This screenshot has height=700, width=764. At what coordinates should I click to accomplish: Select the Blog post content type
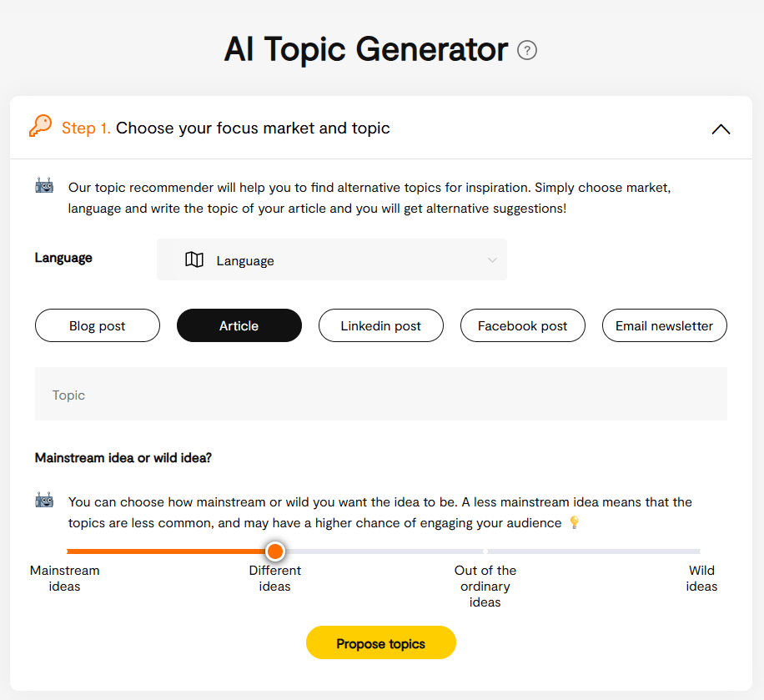(97, 325)
